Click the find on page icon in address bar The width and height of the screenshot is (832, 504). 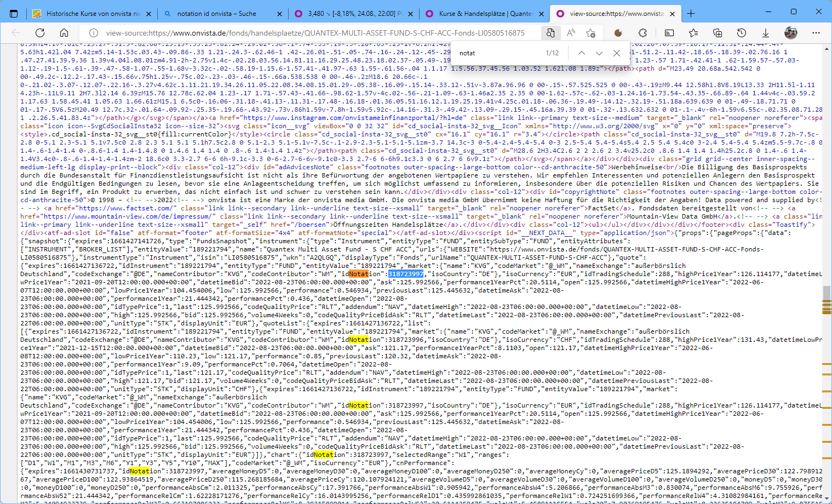[x=550, y=33]
